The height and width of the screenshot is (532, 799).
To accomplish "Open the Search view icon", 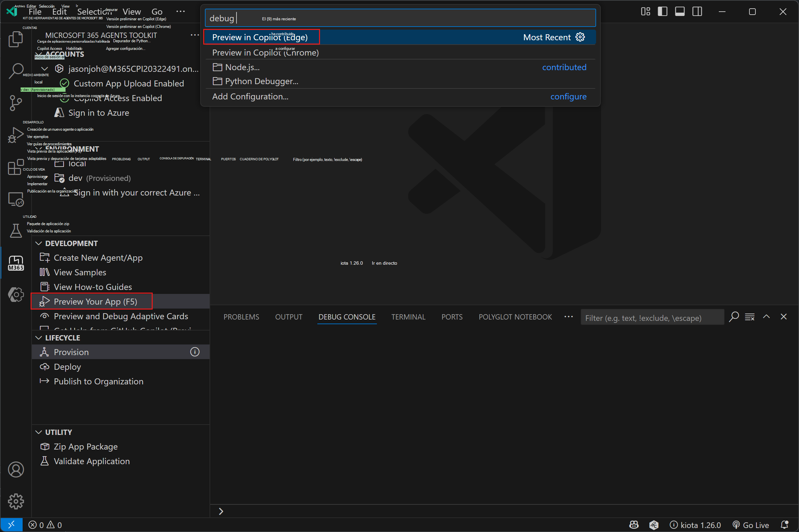I will click(16, 71).
